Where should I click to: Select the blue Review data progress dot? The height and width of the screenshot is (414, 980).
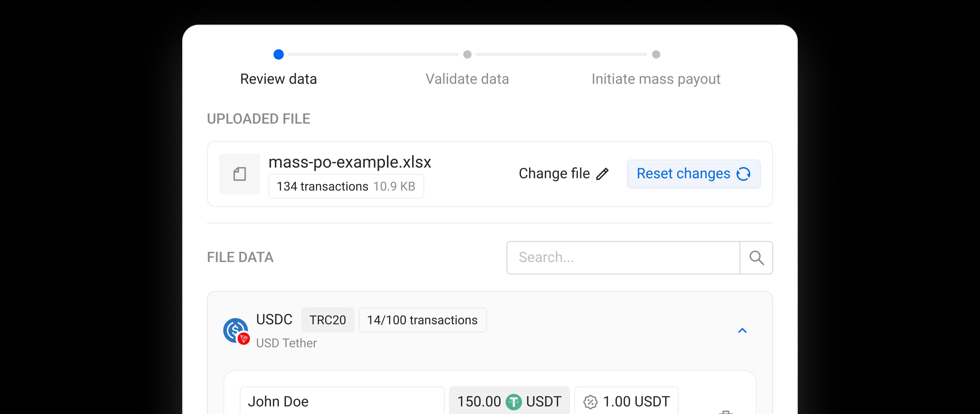(279, 55)
